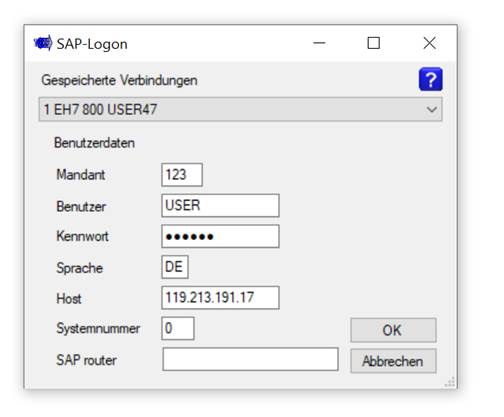Screen dimensions: 504x417
Task: Click the empty SAP router field
Action: pyautogui.click(x=251, y=359)
